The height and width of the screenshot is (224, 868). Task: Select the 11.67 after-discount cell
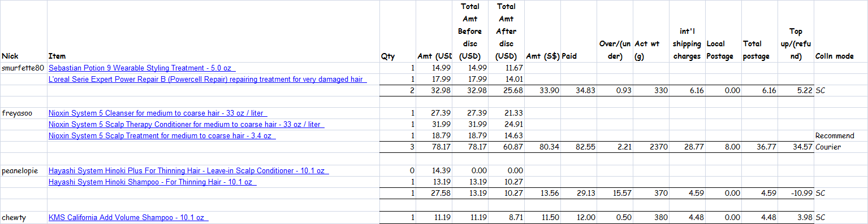[507, 68]
